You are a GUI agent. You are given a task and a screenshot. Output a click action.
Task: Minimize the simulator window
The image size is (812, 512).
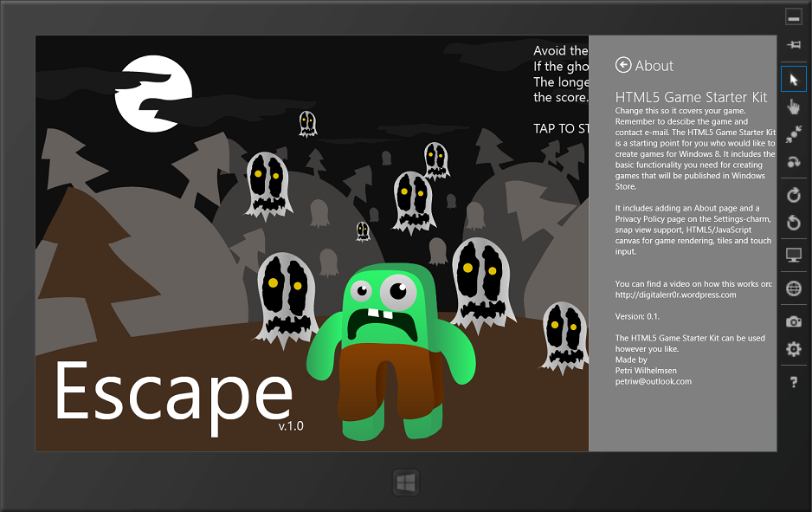point(793,17)
